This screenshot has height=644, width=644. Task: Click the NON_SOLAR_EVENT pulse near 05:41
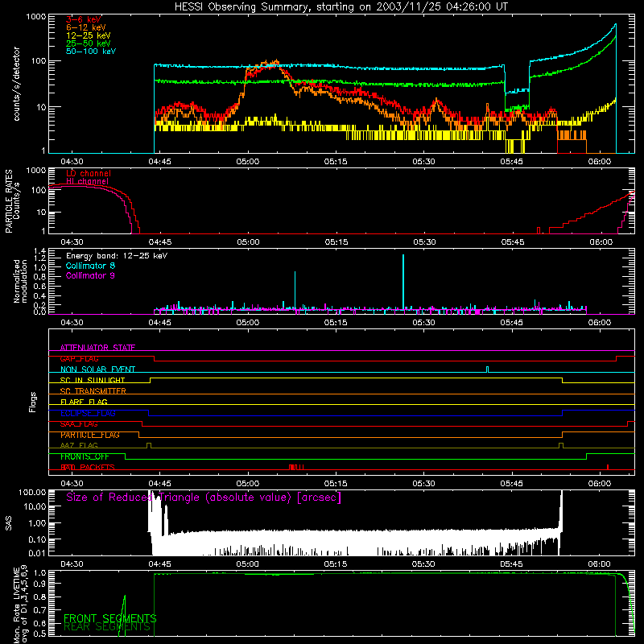(488, 369)
